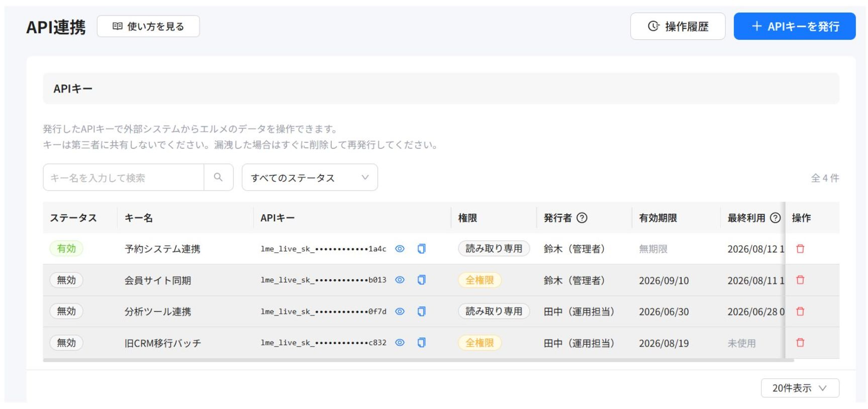The height and width of the screenshot is (409, 868).
Task: Click the search magnifier icon
Action: click(218, 177)
